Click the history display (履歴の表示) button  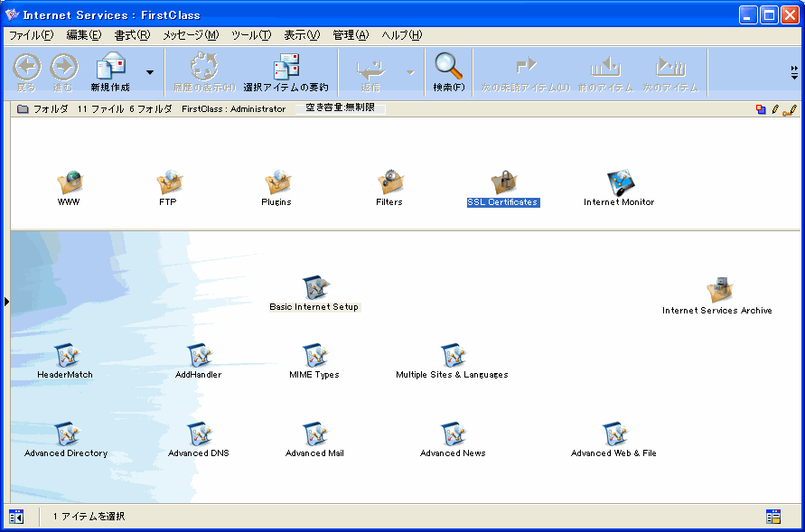point(204,72)
